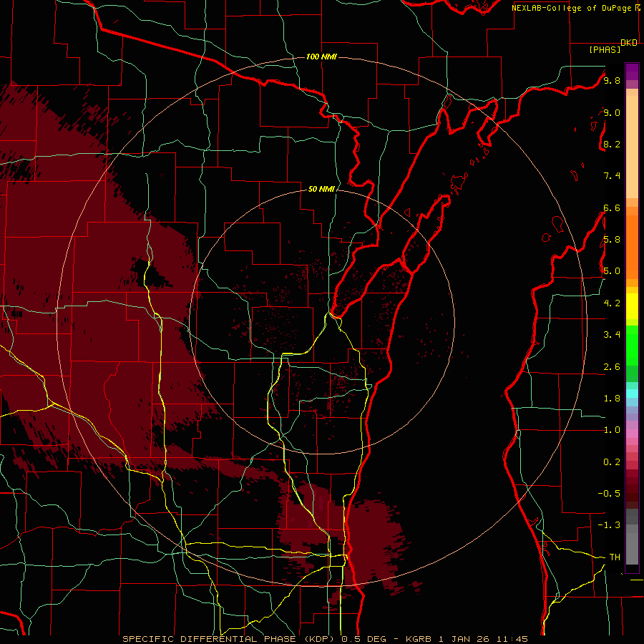This screenshot has height=644, width=644.
Task: Select the 5.0 legend value
Action: (612, 271)
